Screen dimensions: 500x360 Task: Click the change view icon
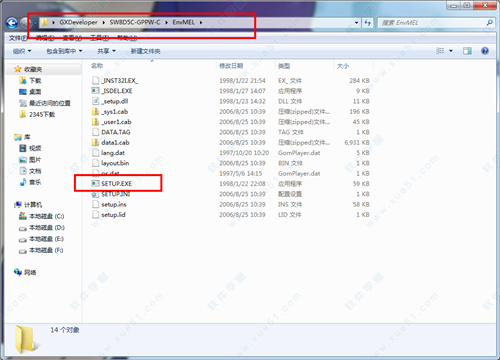click(440, 51)
